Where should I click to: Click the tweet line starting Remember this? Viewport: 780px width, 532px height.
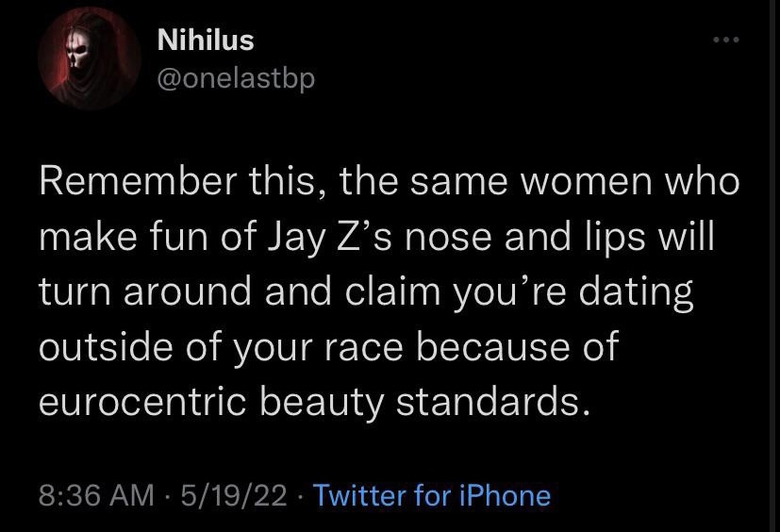[x=389, y=182]
